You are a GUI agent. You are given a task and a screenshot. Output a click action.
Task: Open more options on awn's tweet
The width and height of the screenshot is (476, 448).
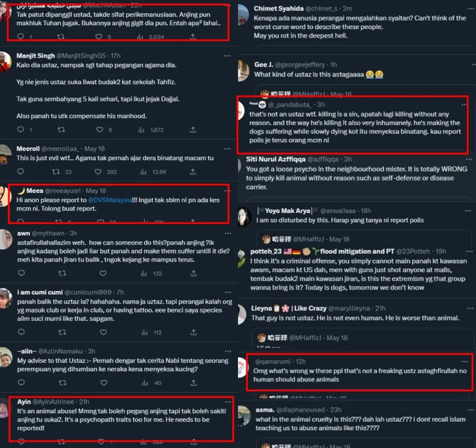(228, 234)
